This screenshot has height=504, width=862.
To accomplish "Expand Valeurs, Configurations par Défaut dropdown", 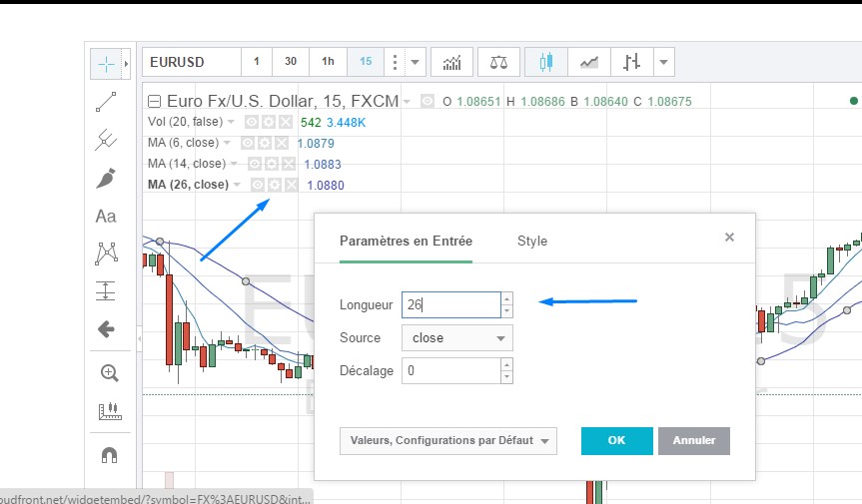I will [447, 441].
